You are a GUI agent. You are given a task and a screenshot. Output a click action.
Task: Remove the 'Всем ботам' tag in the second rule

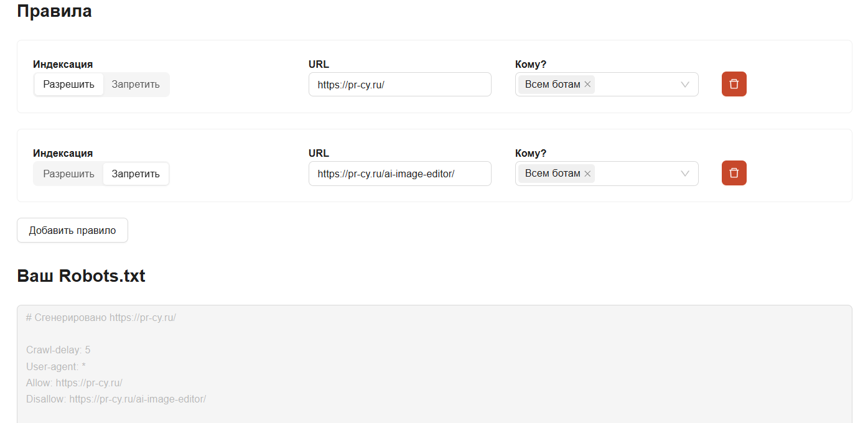click(587, 174)
